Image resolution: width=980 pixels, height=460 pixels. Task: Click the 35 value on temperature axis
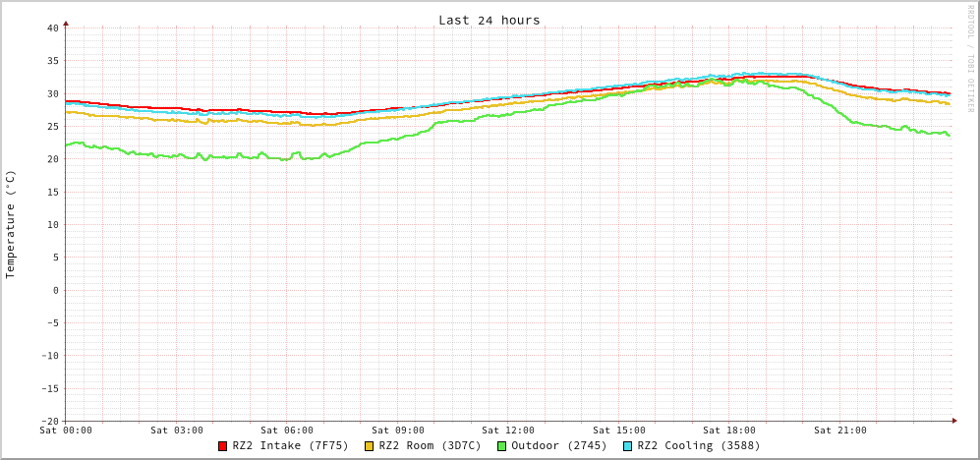click(52, 61)
